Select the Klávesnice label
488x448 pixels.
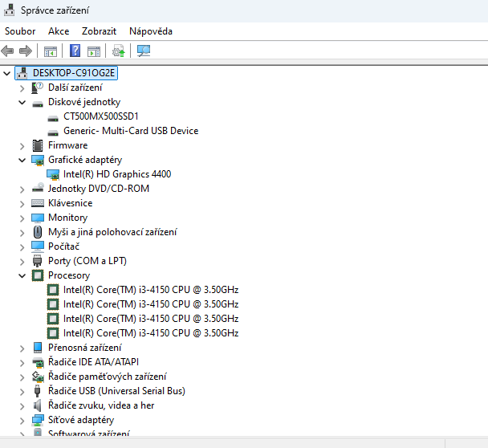(x=71, y=203)
